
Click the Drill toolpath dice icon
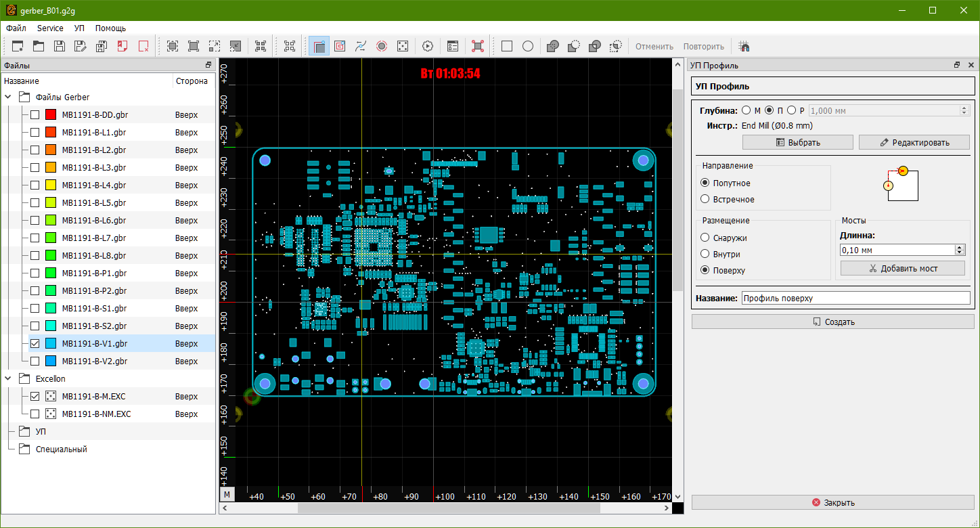[402, 47]
